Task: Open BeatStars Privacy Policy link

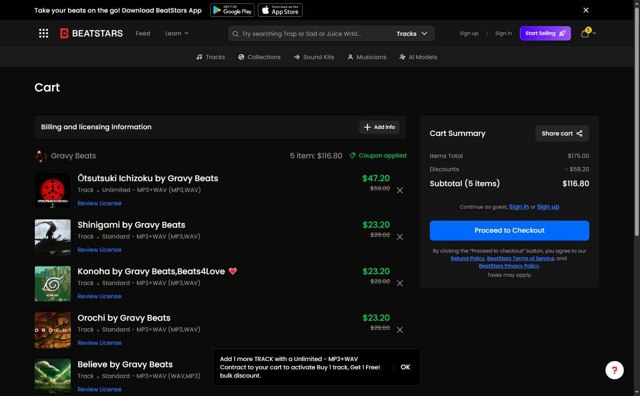Action: (x=509, y=266)
